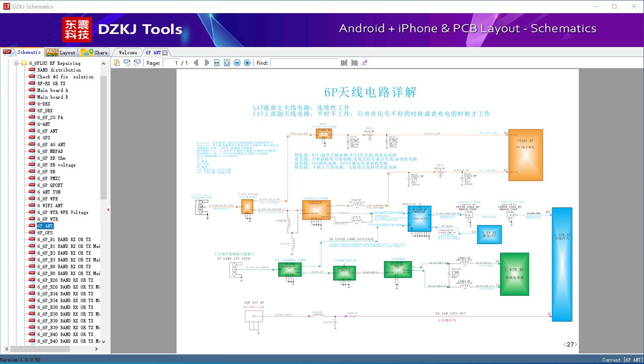Select Main board B in tree
Image resolution: width=644 pixels, height=364 pixels.
(53, 97)
